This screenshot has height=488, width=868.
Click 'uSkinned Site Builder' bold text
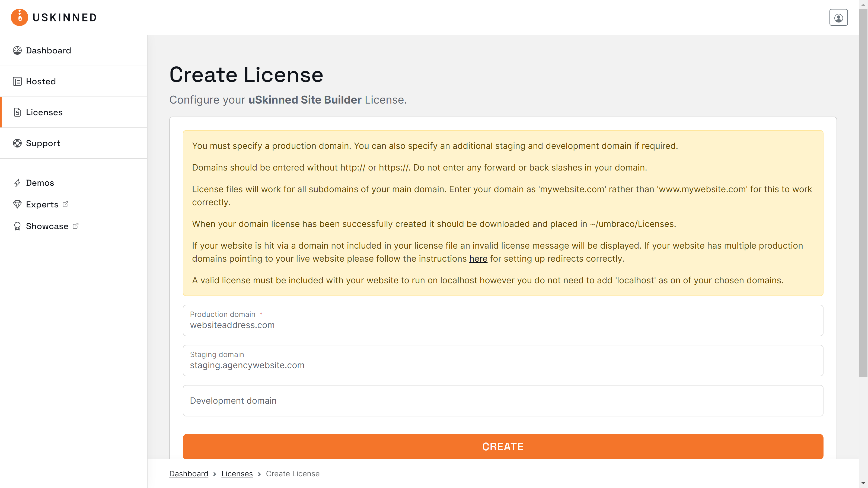(x=305, y=100)
